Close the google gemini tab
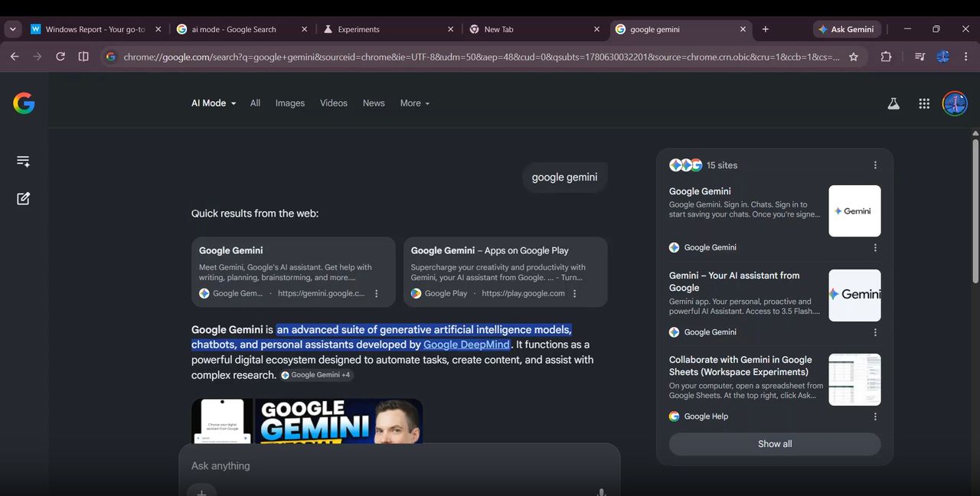Screen dimensions: 980x496 coord(743,29)
